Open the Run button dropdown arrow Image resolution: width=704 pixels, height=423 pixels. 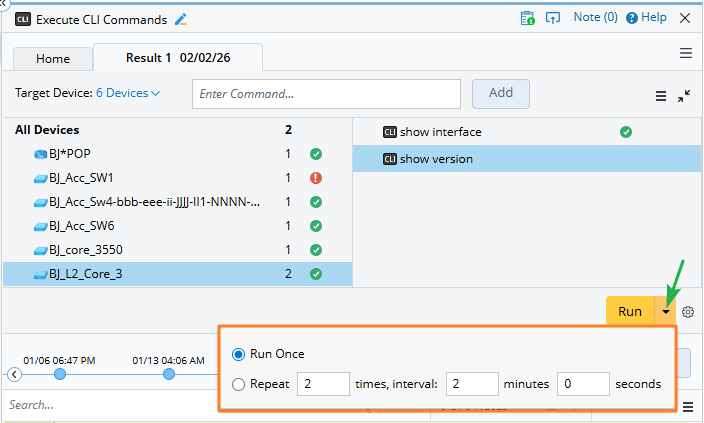[666, 312]
